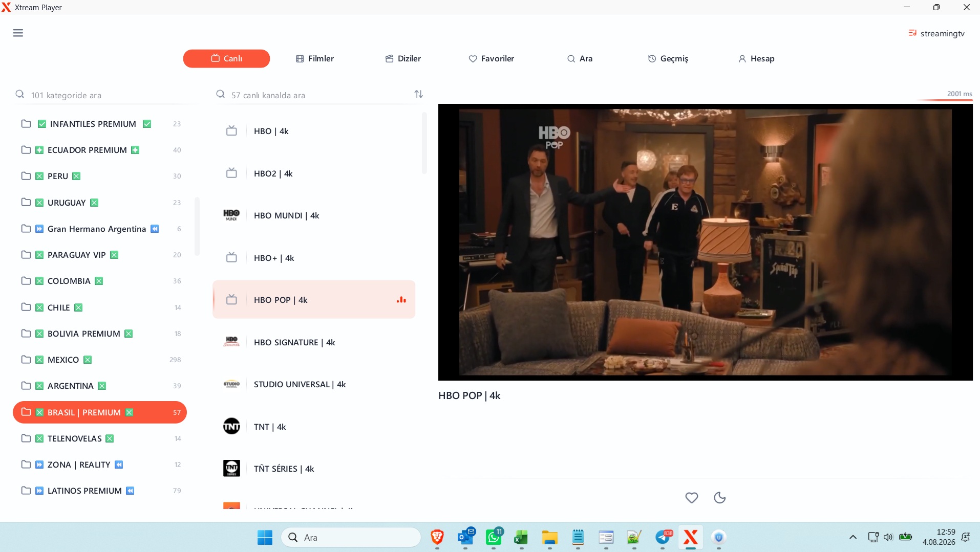
Task: Click the video player showing HBO POP
Action: click(x=705, y=242)
